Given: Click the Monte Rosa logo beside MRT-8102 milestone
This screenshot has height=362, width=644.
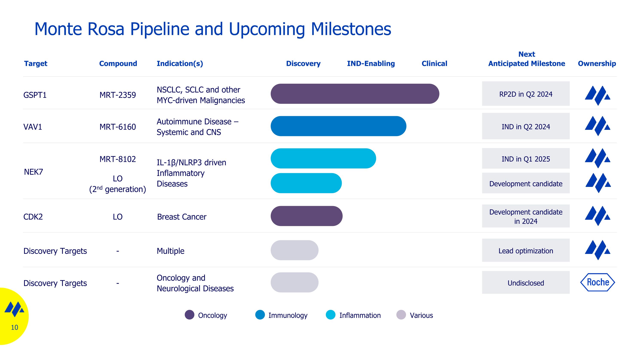Looking at the screenshot, I should 597,158.
